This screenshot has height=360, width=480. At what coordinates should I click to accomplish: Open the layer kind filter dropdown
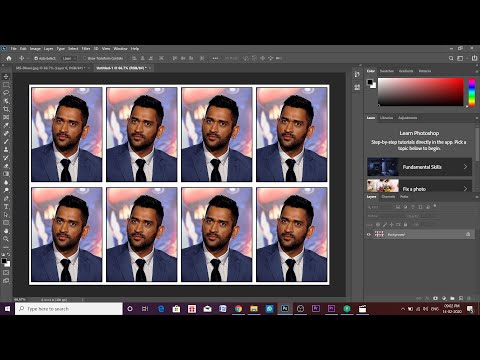click(379, 207)
